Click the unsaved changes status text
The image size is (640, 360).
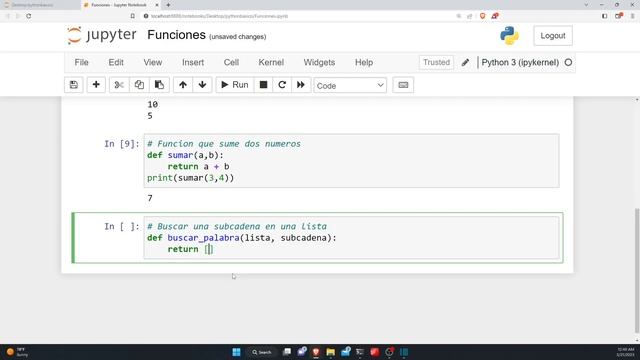coord(238,37)
